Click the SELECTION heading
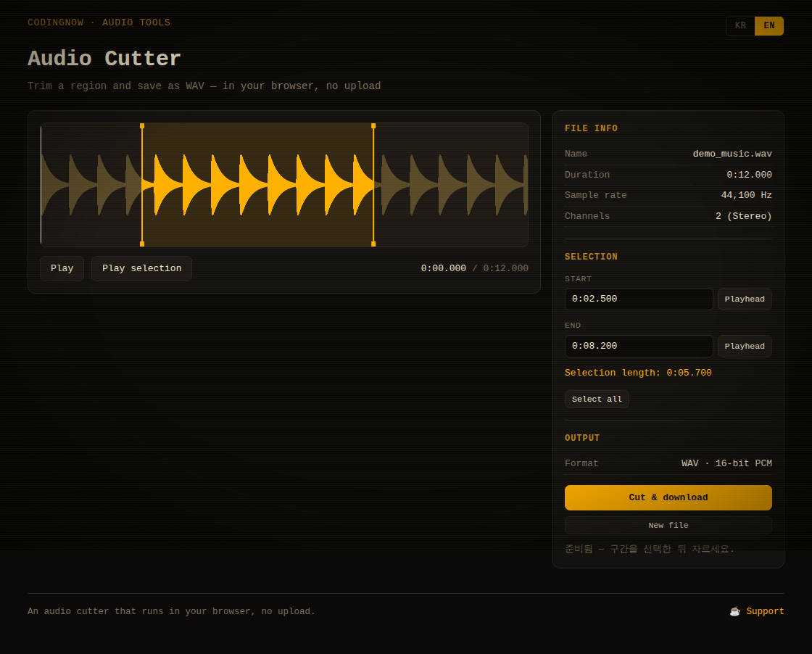The height and width of the screenshot is (654, 812). pyautogui.click(x=591, y=257)
